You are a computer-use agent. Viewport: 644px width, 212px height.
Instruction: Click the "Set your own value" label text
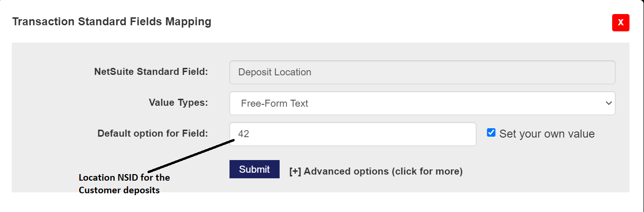click(x=547, y=134)
